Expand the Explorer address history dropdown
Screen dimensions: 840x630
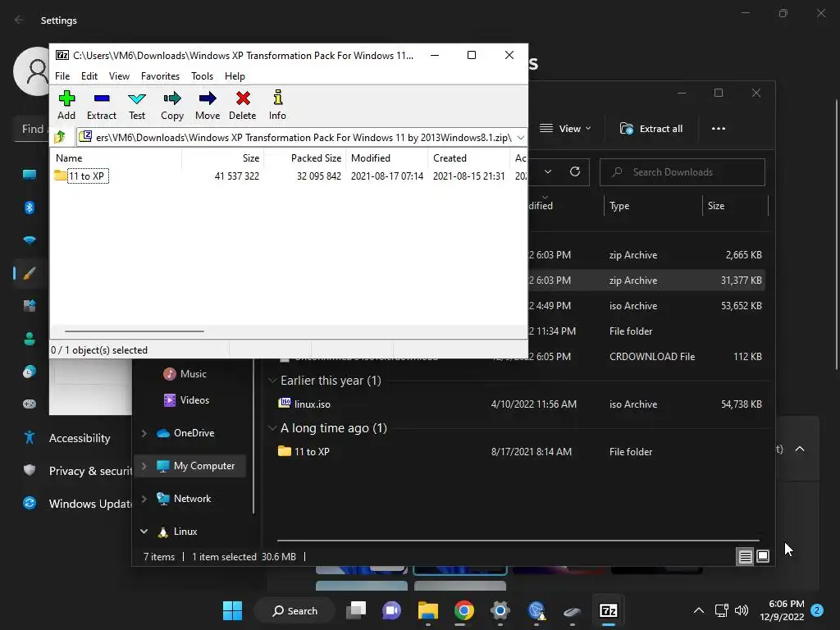pos(547,171)
